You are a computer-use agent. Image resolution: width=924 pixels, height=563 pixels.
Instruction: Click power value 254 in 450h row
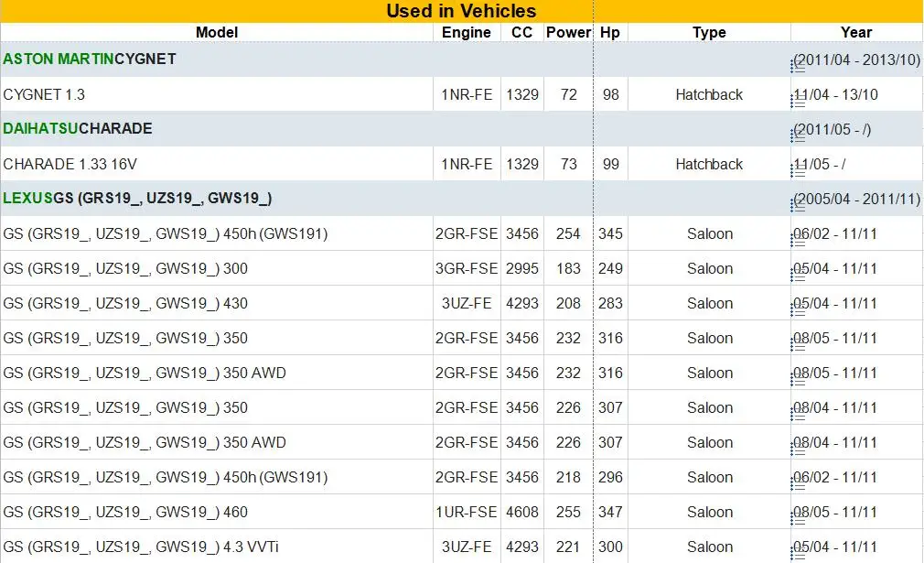tap(568, 233)
